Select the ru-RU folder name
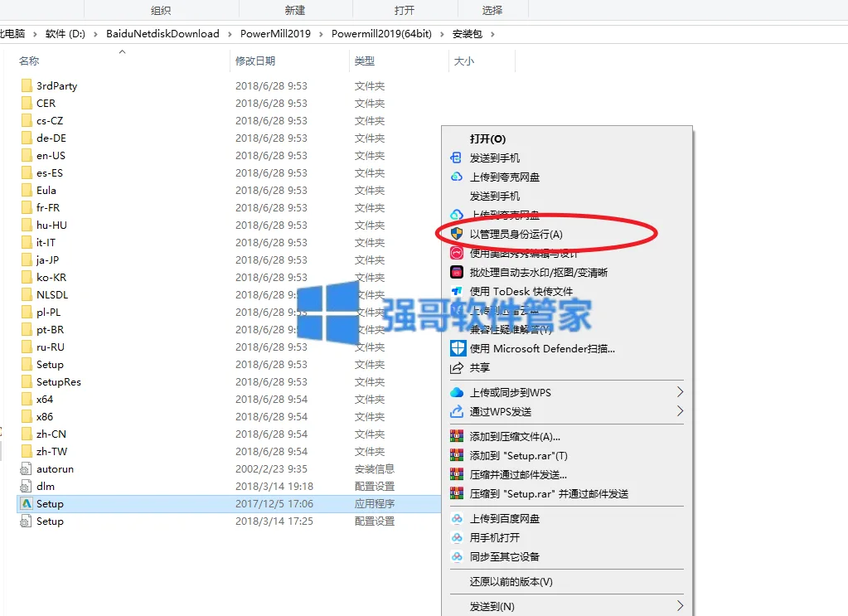 pos(51,347)
